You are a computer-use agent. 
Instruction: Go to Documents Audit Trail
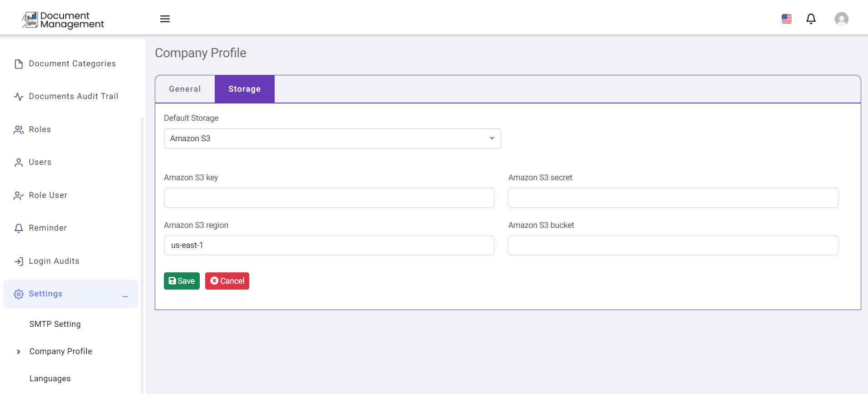[73, 96]
